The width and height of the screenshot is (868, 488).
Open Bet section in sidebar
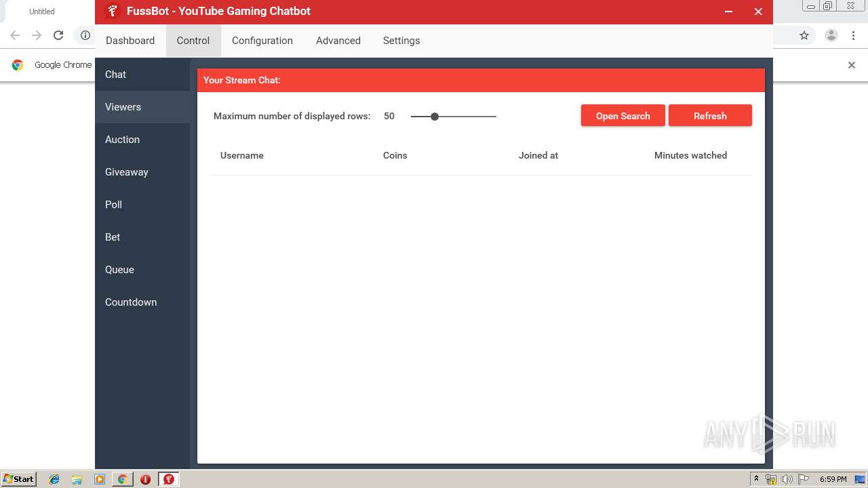point(142,237)
